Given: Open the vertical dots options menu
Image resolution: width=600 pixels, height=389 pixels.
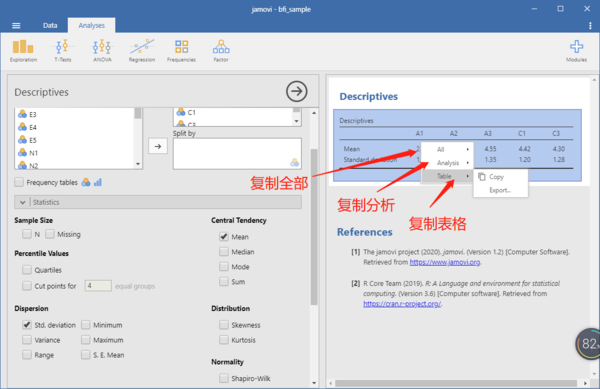Looking at the screenshot, I should 590,26.
